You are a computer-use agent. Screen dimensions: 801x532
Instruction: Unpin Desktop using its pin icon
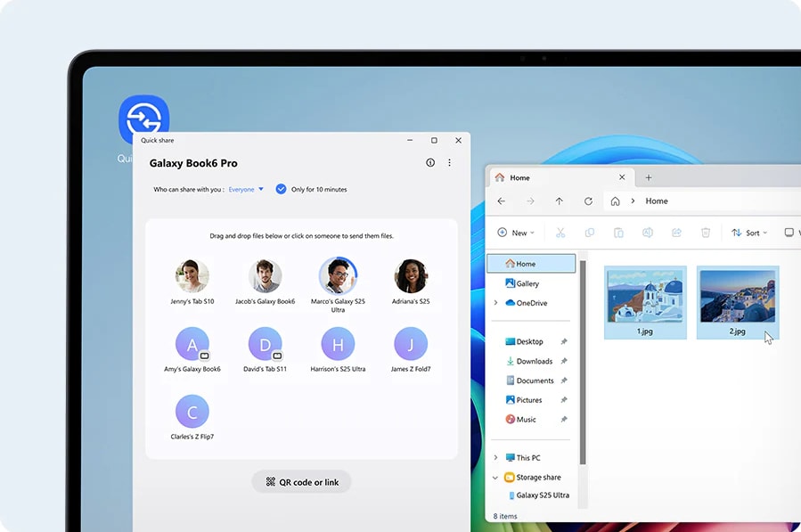click(564, 341)
